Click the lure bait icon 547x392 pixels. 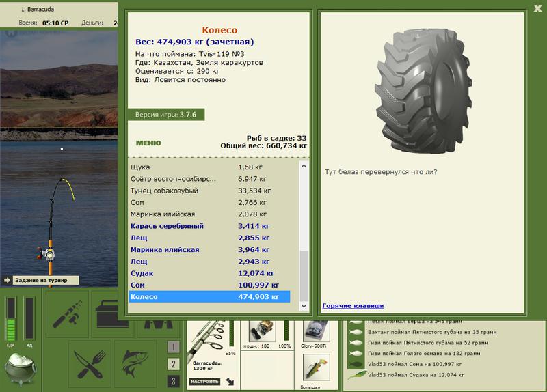click(316, 369)
